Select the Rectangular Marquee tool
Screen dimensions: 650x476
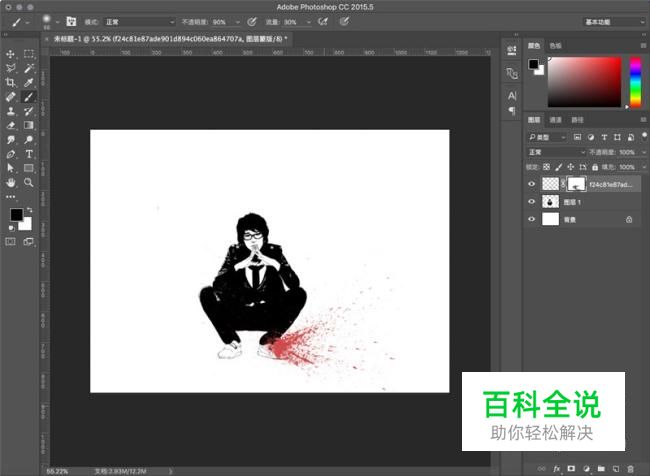(x=29, y=54)
